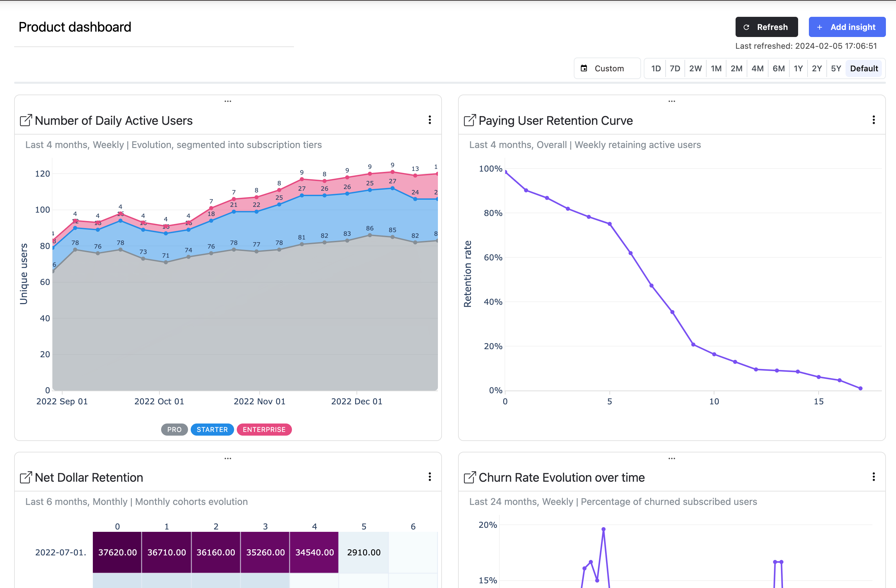This screenshot has width=896, height=588.
Task: Open Churn Rate Evolution over time insight
Action: (x=469, y=477)
